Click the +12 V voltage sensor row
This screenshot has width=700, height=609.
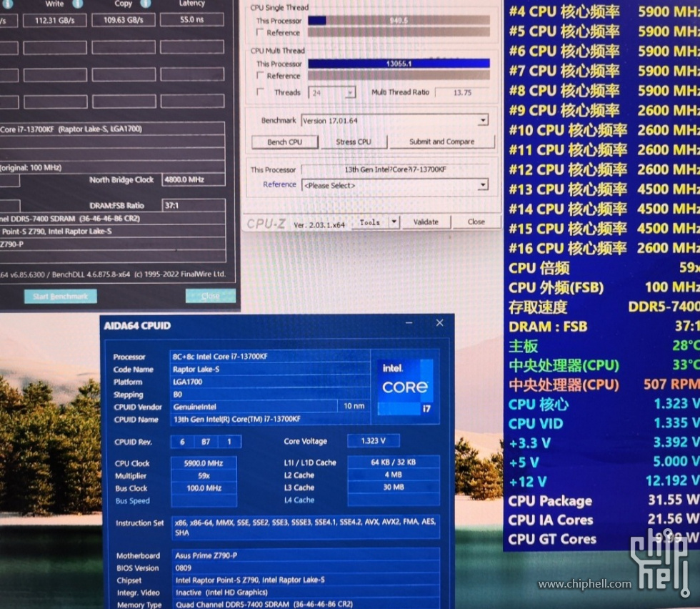coord(604,481)
